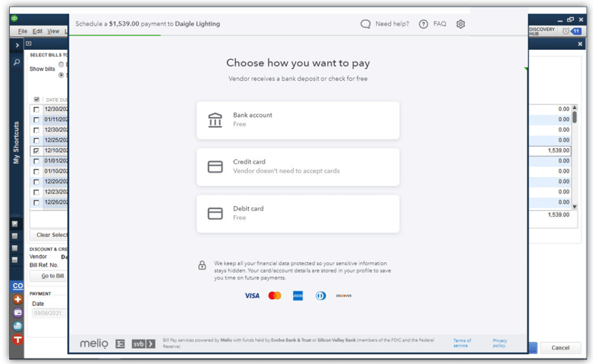Image resolution: width=593 pixels, height=364 pixels.
Task: Check the bill dated 12/30 checkbox
Action: click(36, 109)
